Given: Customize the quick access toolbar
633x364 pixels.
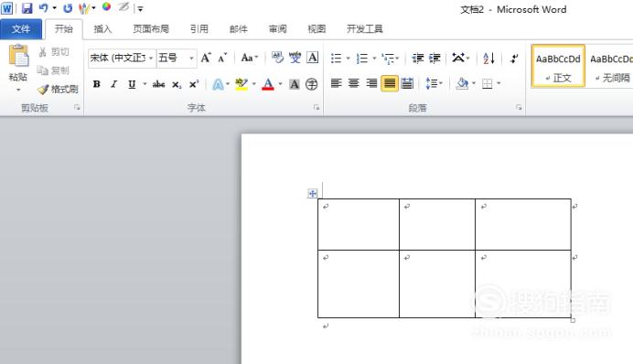Looking at the screenshot, I should pyautogui.click(x=140, y=8).
